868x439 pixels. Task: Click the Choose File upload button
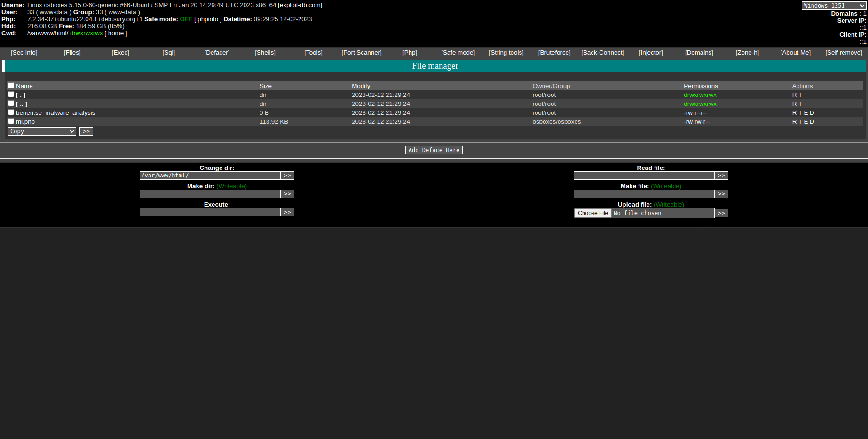click(593, 213)
